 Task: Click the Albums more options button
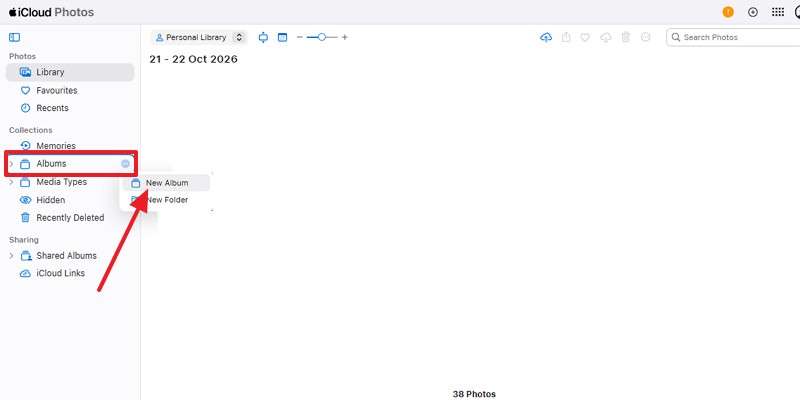[126, 164]
